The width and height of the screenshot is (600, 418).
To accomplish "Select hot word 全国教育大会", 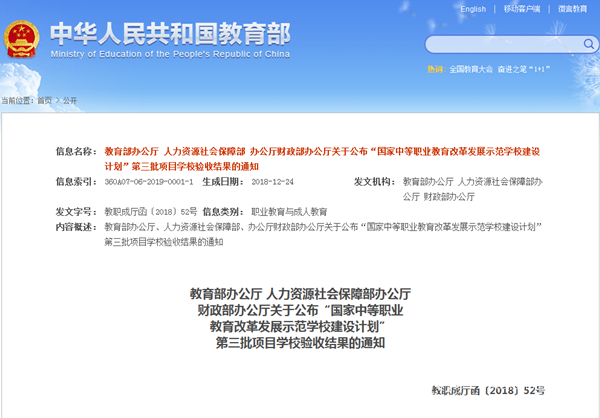I will (471, 70).
